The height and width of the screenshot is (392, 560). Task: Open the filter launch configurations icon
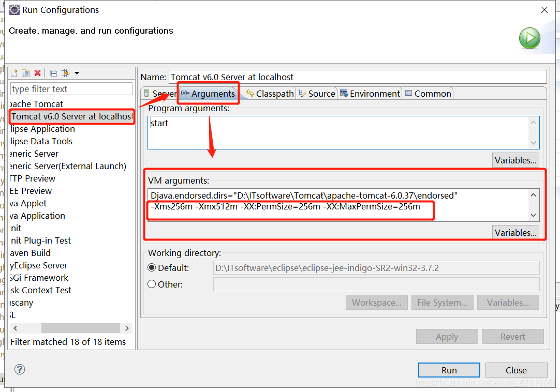[x=65, y=72]
